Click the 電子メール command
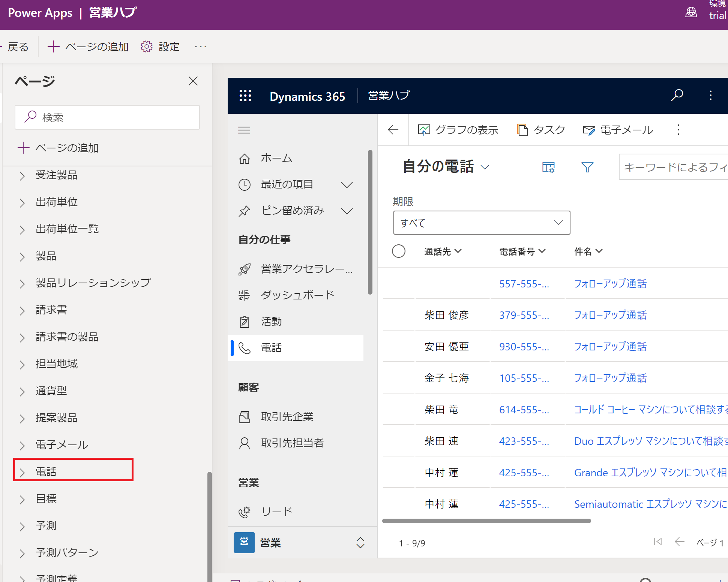 click(x=618, y=130)
